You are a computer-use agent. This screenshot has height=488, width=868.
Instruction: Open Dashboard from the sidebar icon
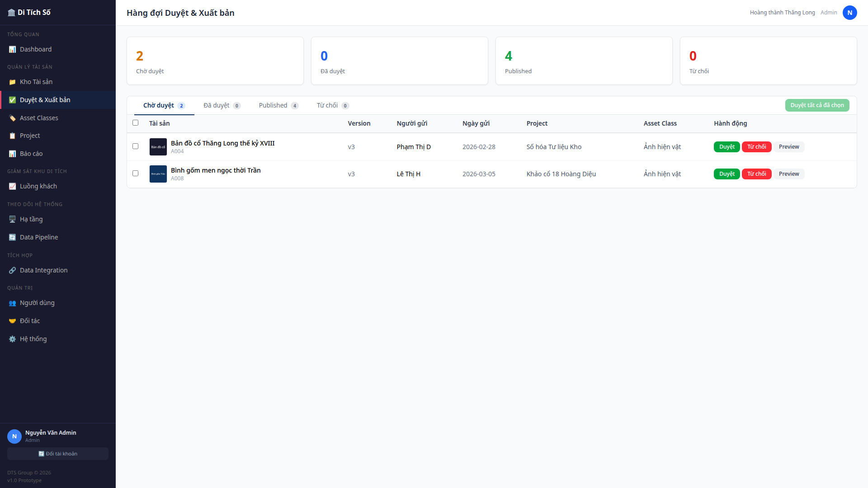(12, 49)
